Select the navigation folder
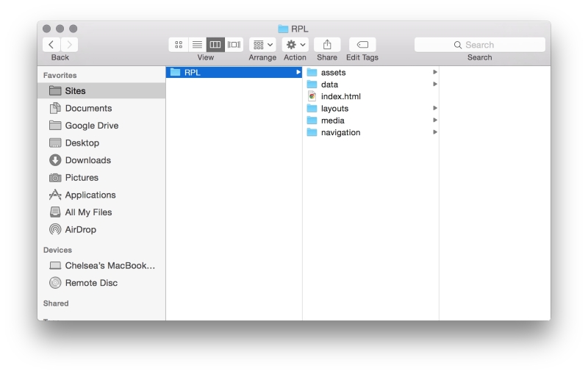Viewport: 588px width, 374px height. (x=370, y=132)
